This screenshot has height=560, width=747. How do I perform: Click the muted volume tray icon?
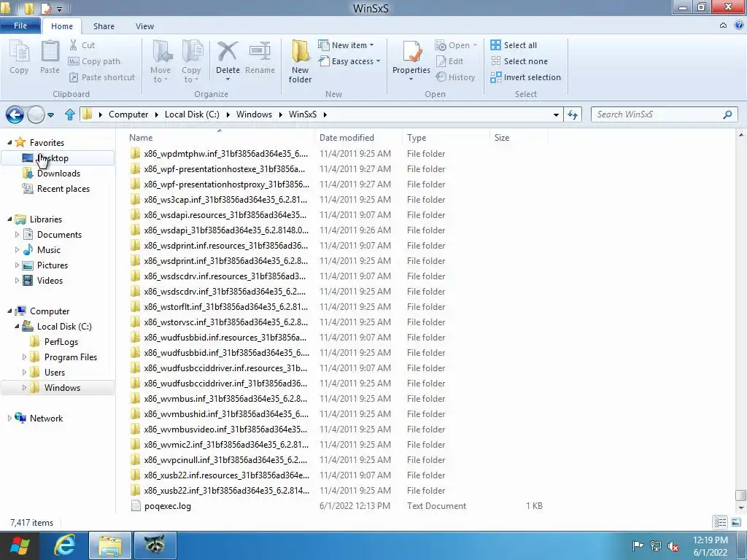(x=673, y=546)
